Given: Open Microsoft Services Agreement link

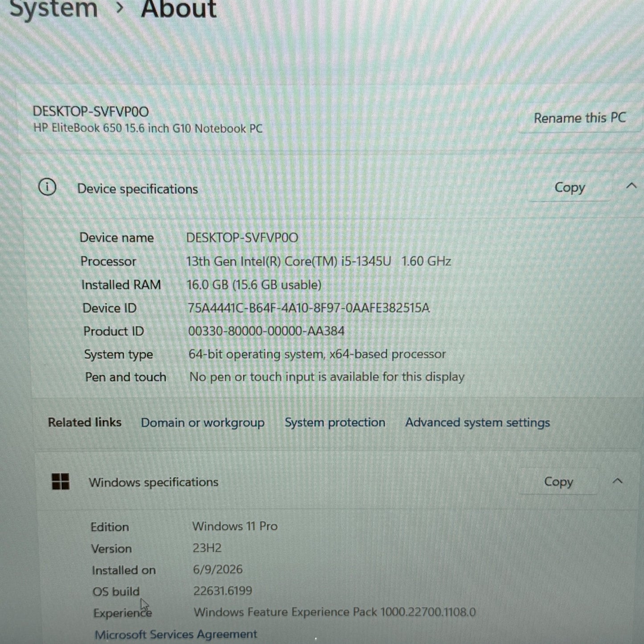Looking at the screenshot, I should (x=176, y=634).
